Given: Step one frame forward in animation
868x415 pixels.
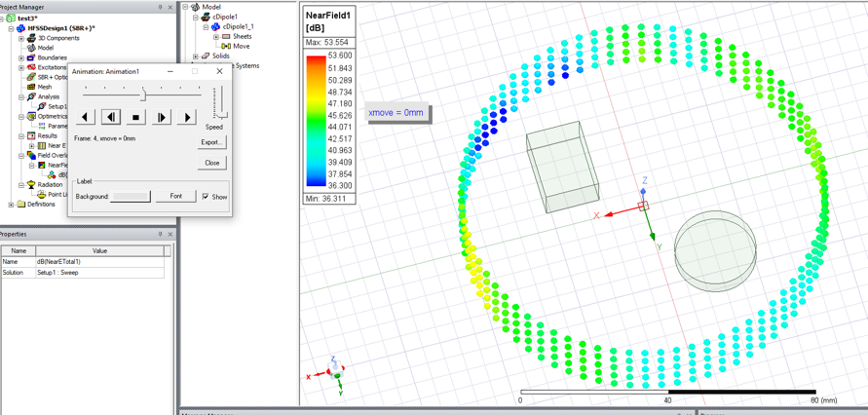Looking at the screenshot, I should pos(162,117).
